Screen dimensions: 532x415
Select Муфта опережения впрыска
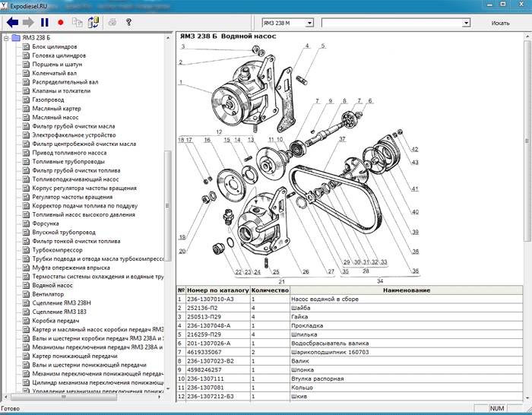pos(71,268)
